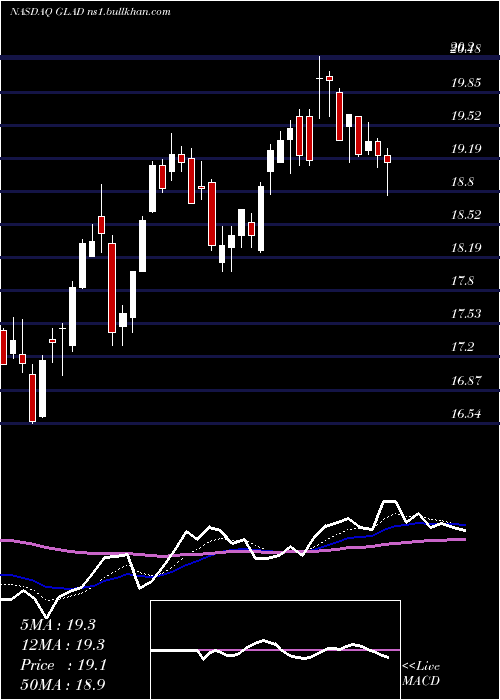The image size is (500, 700).
Task: Click the 19.85 price axis label
Action: click(466, 83)
